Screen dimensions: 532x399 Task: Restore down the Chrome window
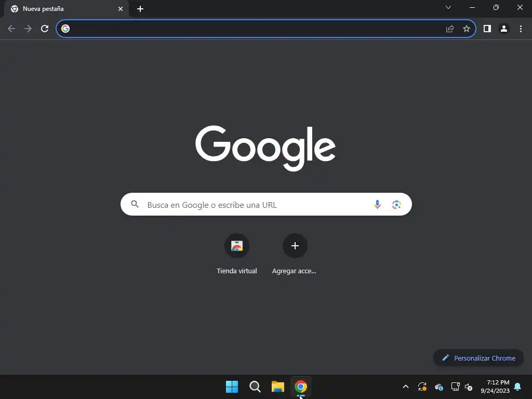click(496, 7)
